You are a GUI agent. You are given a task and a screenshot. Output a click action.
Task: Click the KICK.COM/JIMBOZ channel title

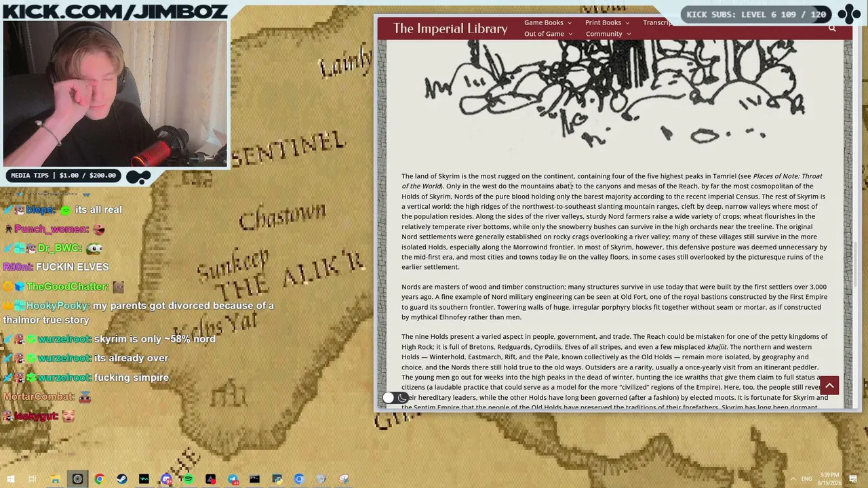click(114, 11)
